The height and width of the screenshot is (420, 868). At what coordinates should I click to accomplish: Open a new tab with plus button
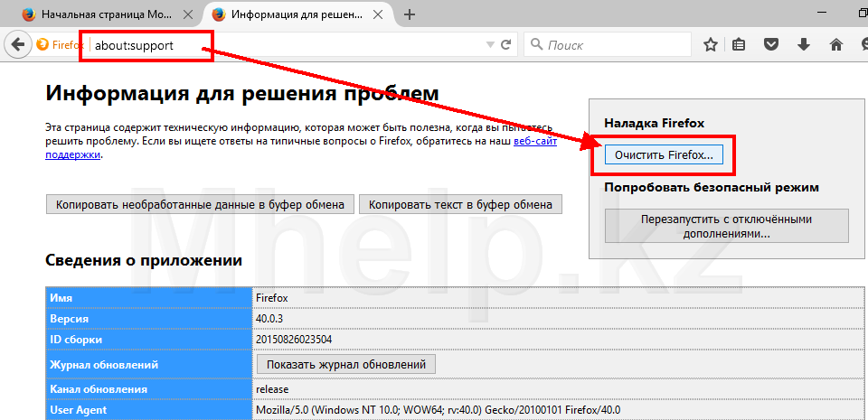click(409, 15)
